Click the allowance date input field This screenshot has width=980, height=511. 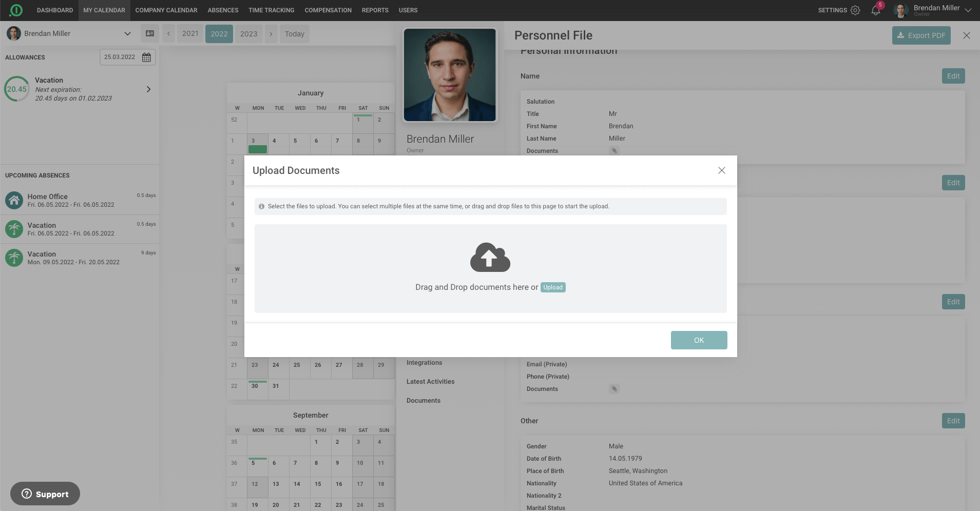coord(120,57)
